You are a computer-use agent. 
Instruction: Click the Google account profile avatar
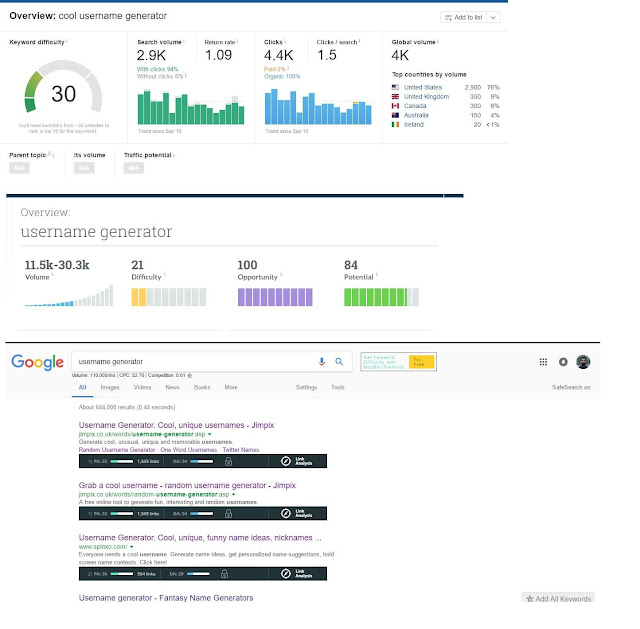click(583, 362)
